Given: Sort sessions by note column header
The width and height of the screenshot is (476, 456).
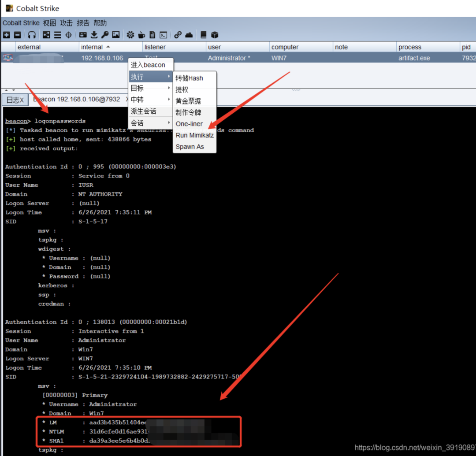Looking at the screenshot, I should point(364,47).
